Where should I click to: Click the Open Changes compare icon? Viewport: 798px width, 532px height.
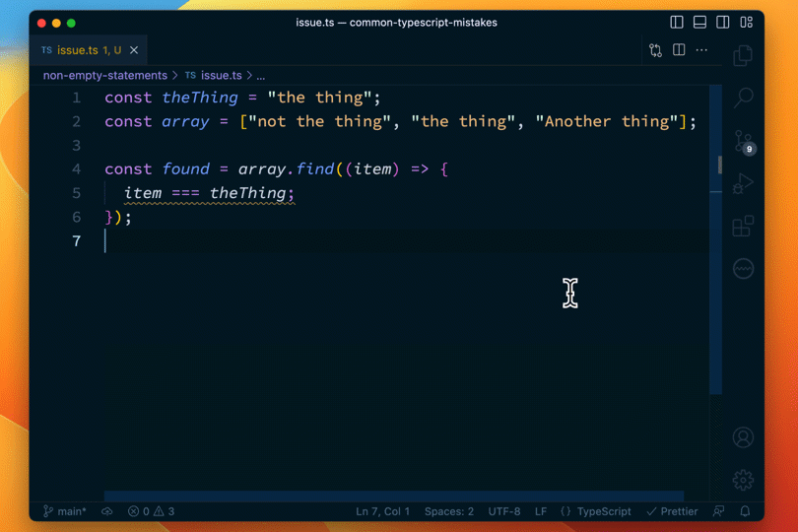pyautogui.click(x=655, y=50)
